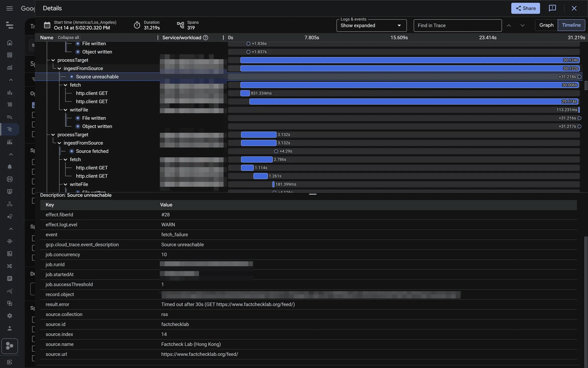Click the Observability product logo icon in sidebar
588x368 pixels.
click(10, 25)
